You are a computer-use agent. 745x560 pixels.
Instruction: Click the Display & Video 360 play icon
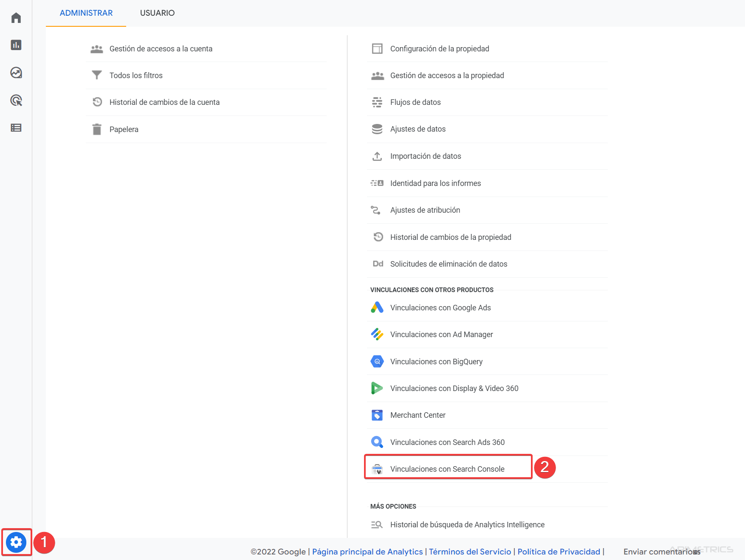tap(377, 388)
